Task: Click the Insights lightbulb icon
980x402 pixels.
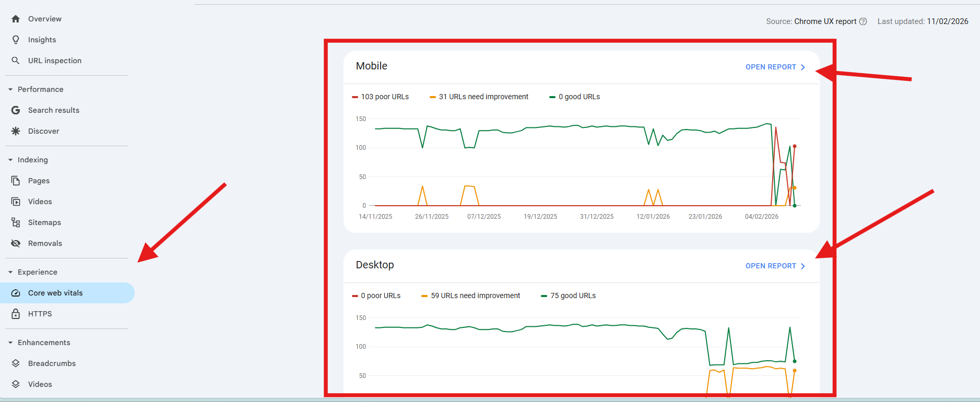Action: point(16,40)
